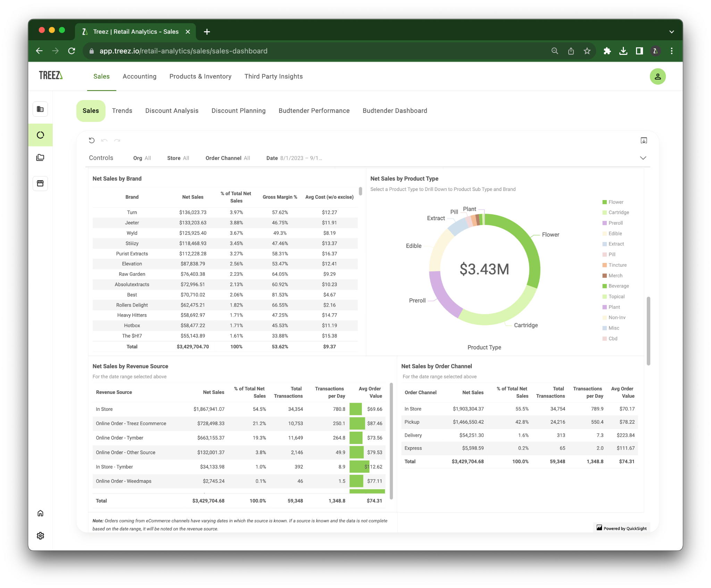Expand the Controls panel chevron

(x=643, y=158)
